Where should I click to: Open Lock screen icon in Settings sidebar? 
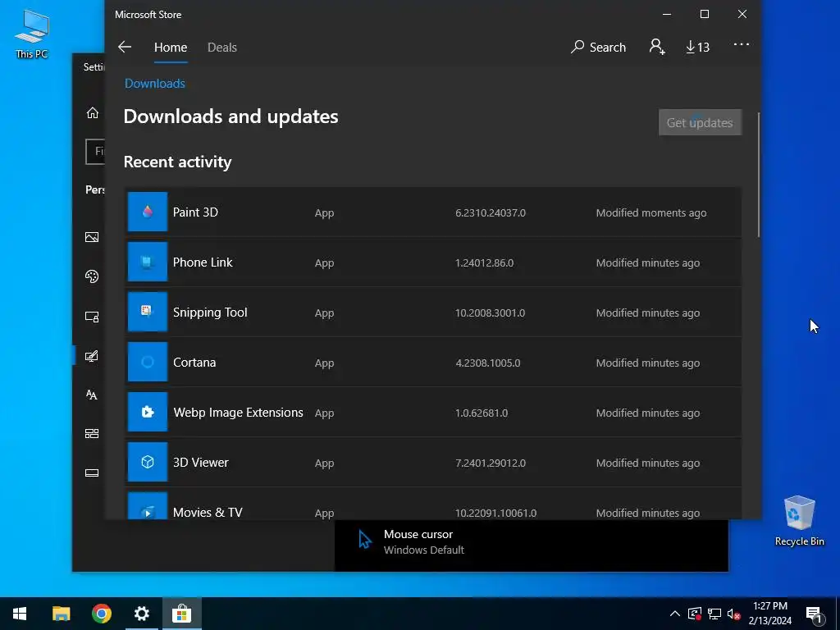pos(92,317)
